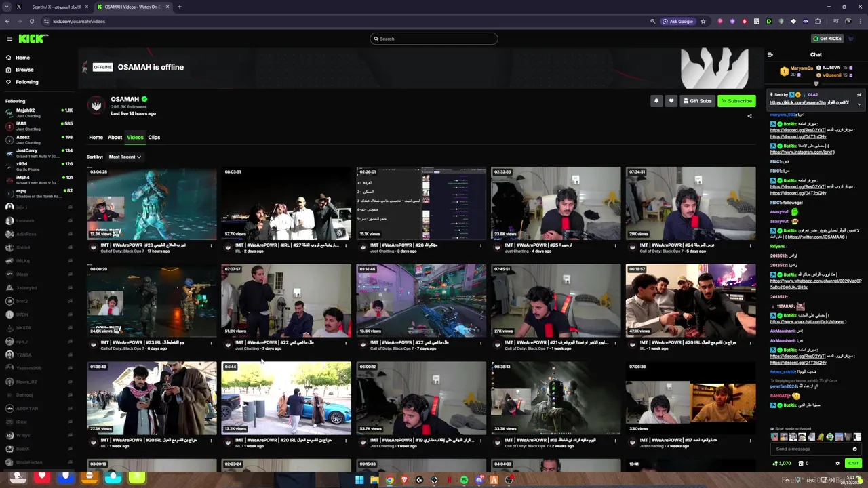This screenshot has width=868, height=488.
Task: Click MaryamQa in gift leaderboard
Action: pos(802,68)
